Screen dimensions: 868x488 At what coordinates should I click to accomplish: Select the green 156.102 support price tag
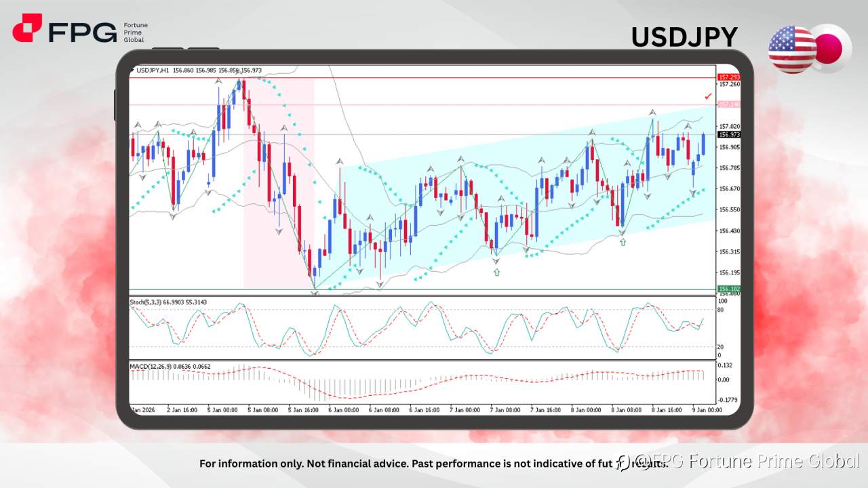[x=728, y=287]
